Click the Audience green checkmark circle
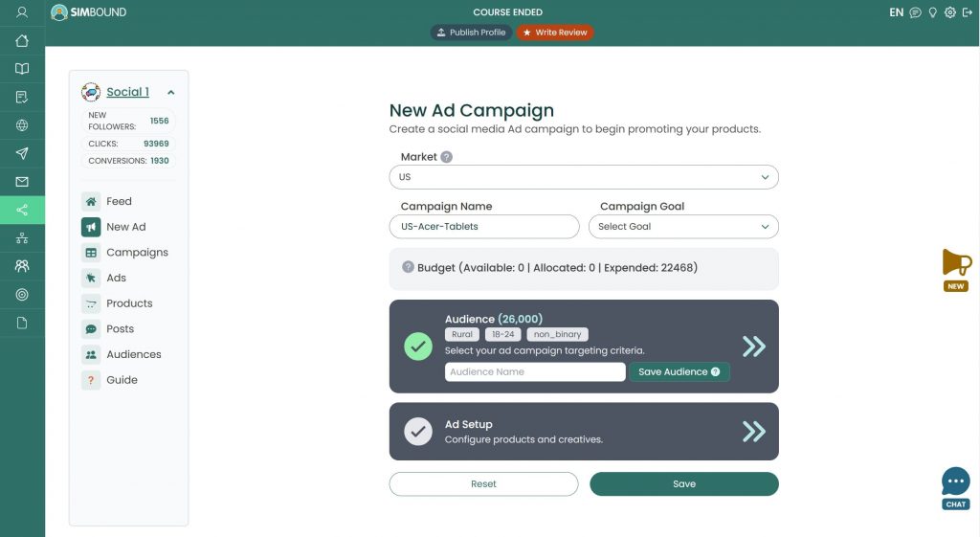Viewport: 980px width, 537px height. [x=418, y=347]
